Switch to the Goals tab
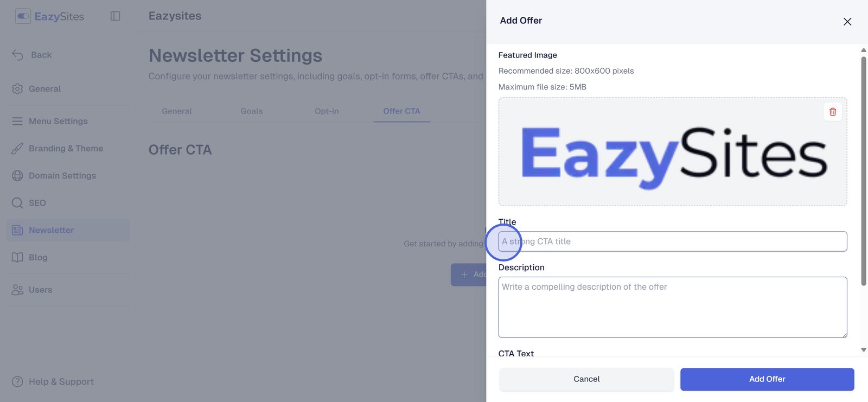Screen dimensions: 868x402 coord(252,111)
